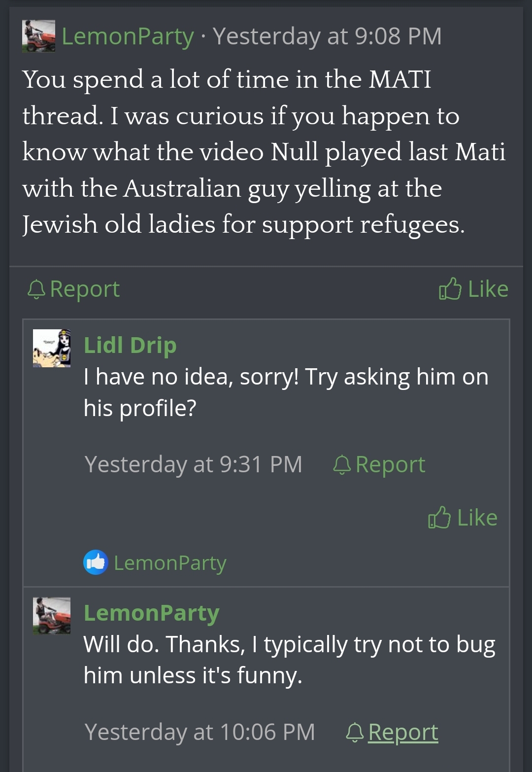Image resolution: width=532 pixels, height=772 pixels.
Task: Click the 'Will do. Thanks' reply text
Action: 289,660
